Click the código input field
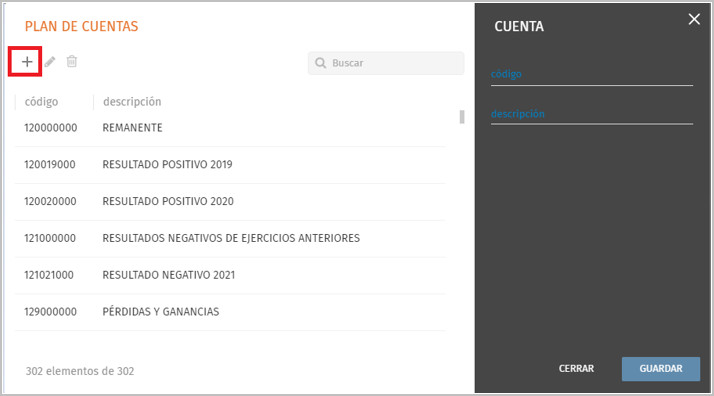The image size is (714, 396). pyautogui.click(x=592, y=75)
